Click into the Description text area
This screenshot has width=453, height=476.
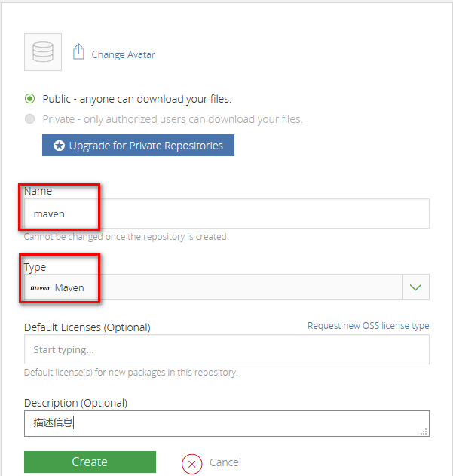(227, 423)
